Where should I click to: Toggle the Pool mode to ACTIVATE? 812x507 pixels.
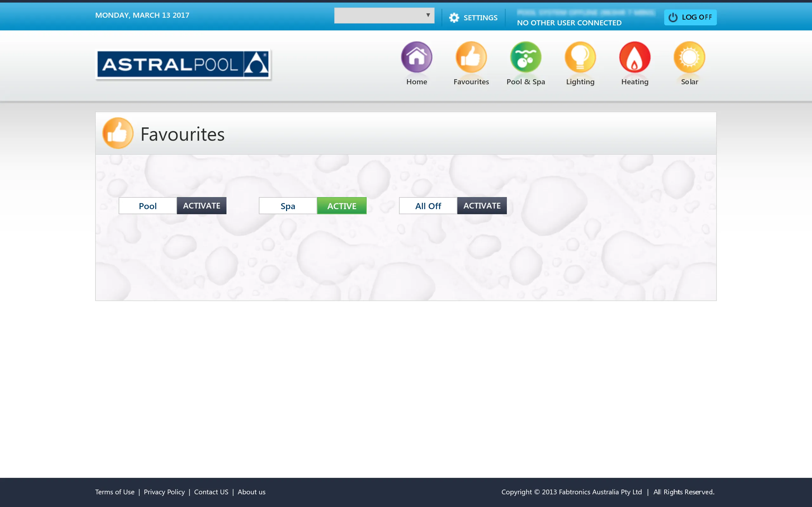pos(201,205)
